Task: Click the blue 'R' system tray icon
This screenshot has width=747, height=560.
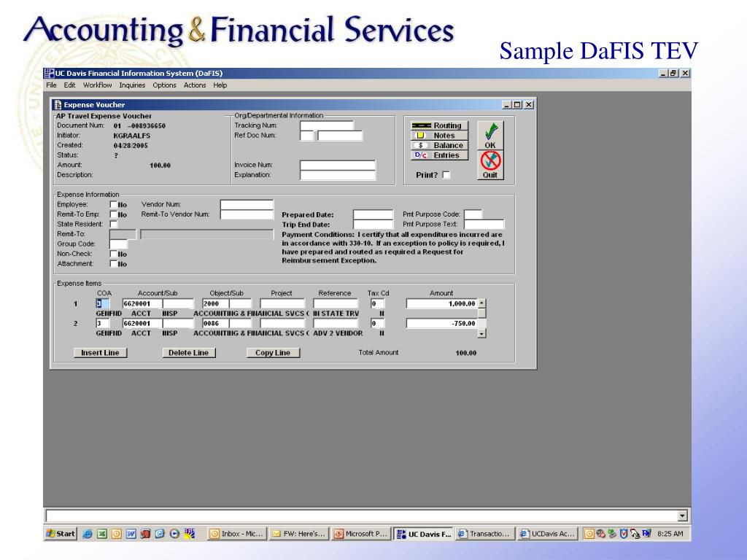Action: pyautogui.click(x=646, y=534)
